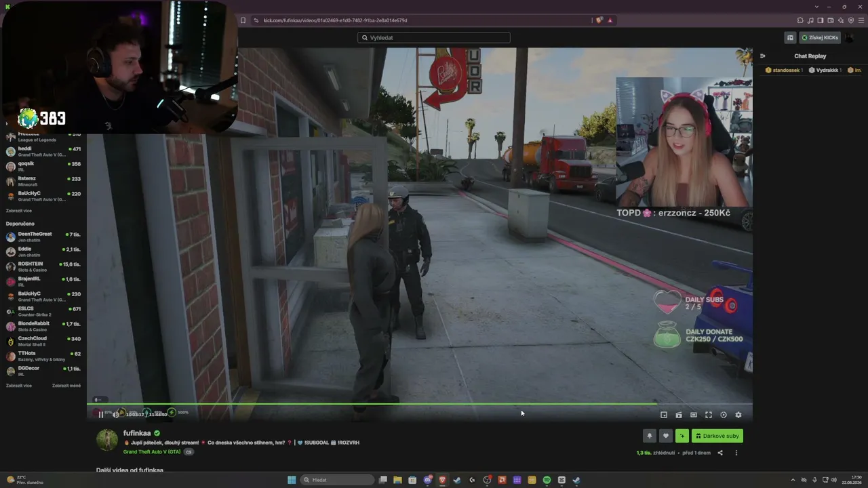Viewport: 868px width, 488px height.
Task: Open the Kick layout icon beside Získej KICKs
Action: (790, 38)
